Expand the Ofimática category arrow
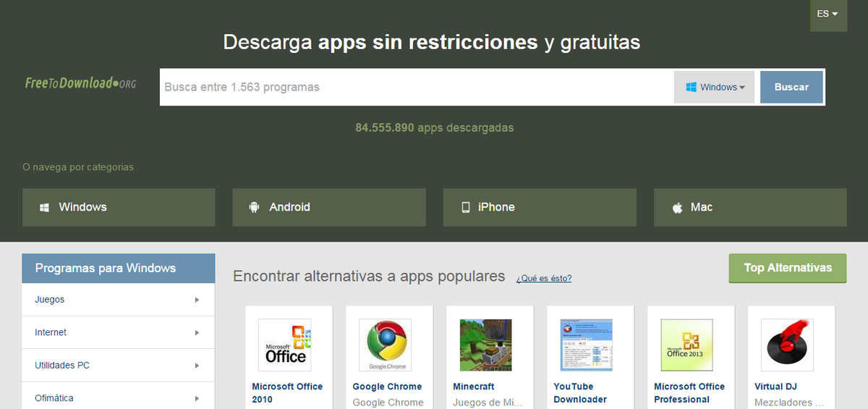 click(x=197, y=398)
